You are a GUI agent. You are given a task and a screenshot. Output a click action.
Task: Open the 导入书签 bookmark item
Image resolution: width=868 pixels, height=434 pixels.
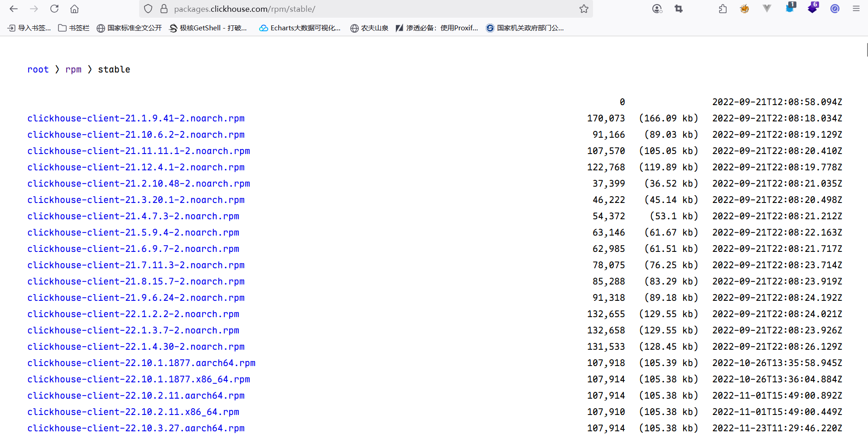(x=29, y=28)
